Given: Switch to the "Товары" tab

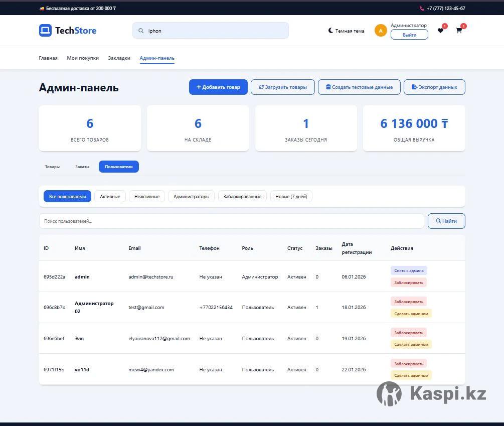Looking at the screenshot, I should pos(52,167).
